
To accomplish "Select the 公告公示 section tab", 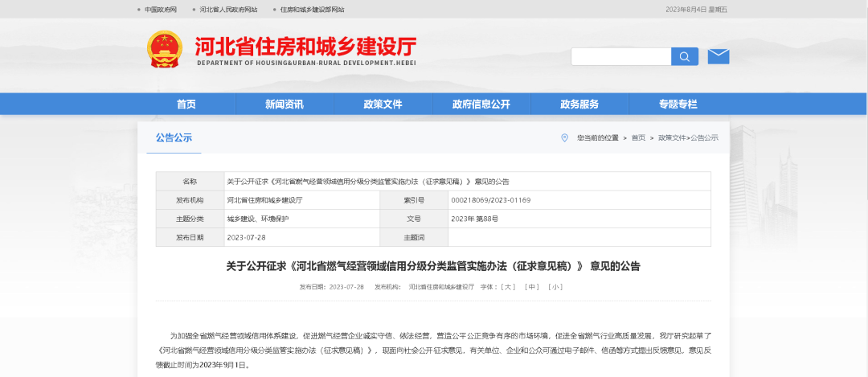I will click(x=174, y=137).
